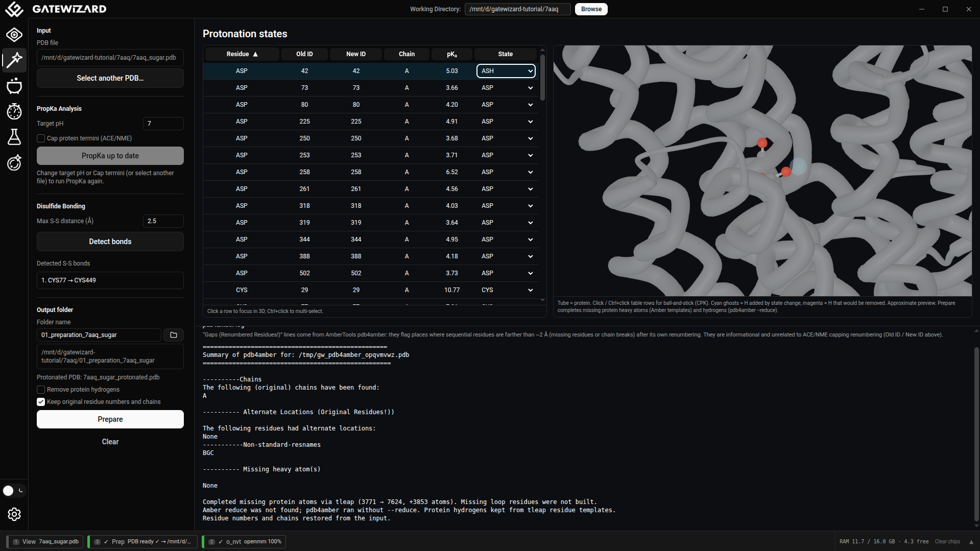Click the Browse working directory button
The width and height of the screenshot is (980, 551).
[591, 9]
